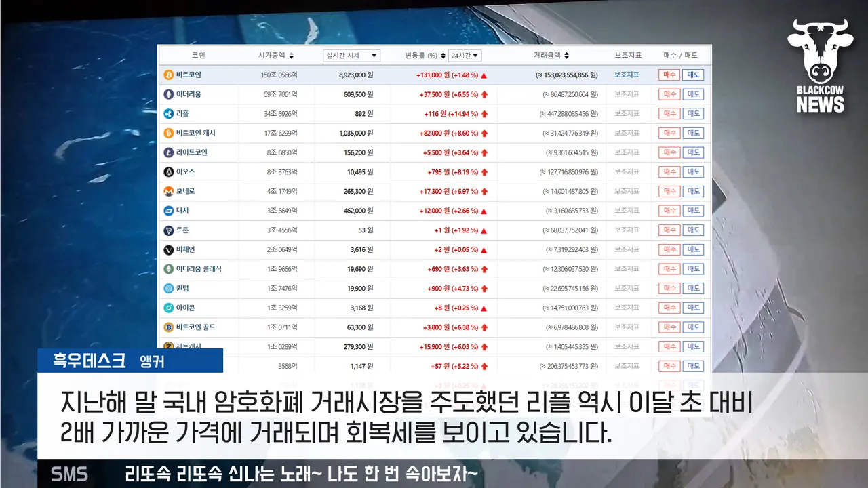Viewport: 868px width, 488px height.
Task: Open 보조지표 link for 퀀텀
Action: [627, 289]
